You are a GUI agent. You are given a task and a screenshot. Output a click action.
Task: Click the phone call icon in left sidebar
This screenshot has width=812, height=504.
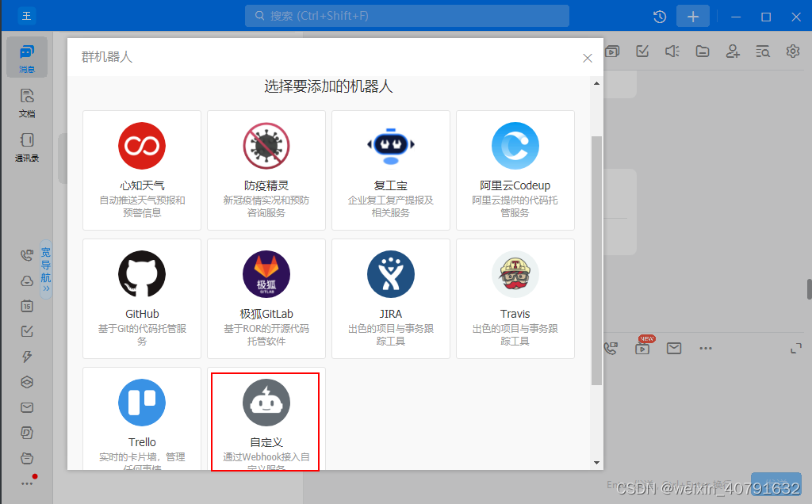point(27,255)
